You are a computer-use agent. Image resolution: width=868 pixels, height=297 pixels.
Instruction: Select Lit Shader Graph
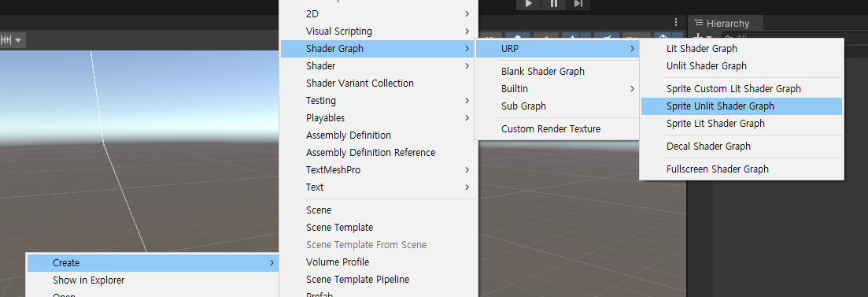(742, 49)
